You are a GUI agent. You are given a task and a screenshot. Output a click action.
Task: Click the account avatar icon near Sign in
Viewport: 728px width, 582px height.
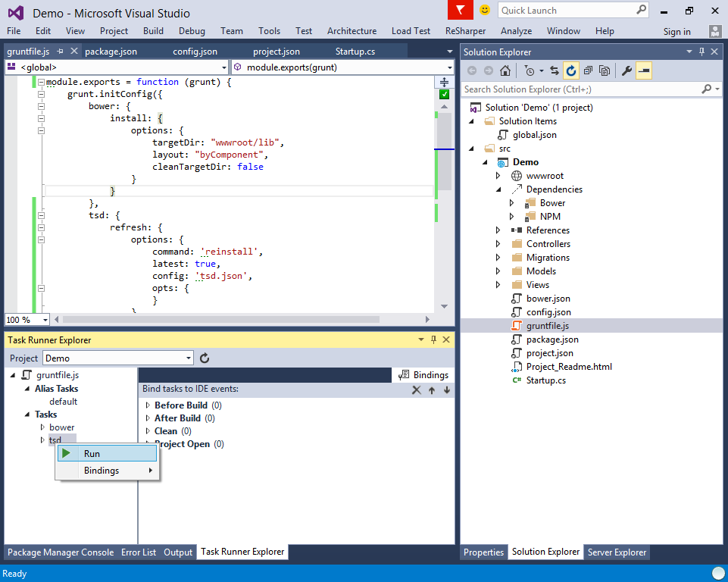pos(715,31)
